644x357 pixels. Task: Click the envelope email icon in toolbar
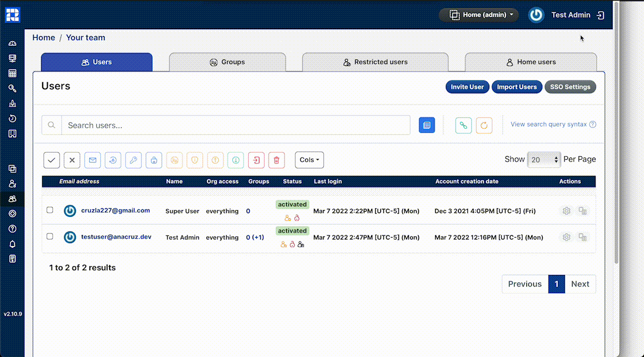(92, 160)
